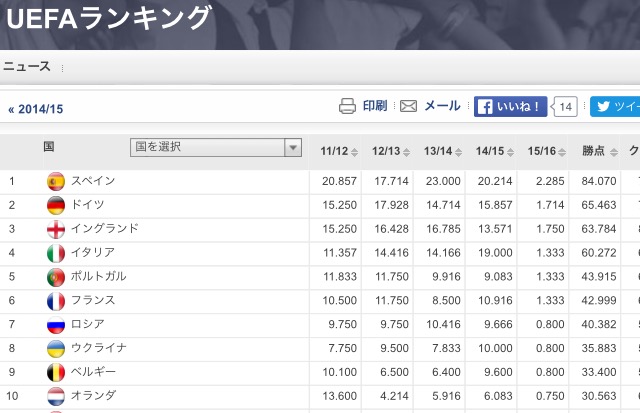The width and height of the screenshot is (640, 413).
Task: Click the England flag icon
Action: pyautogui.click(x=56, y=229)
